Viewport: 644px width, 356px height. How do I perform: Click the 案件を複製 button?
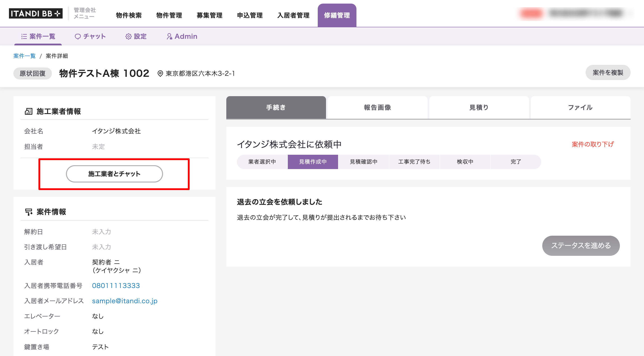tap(608, 72)
